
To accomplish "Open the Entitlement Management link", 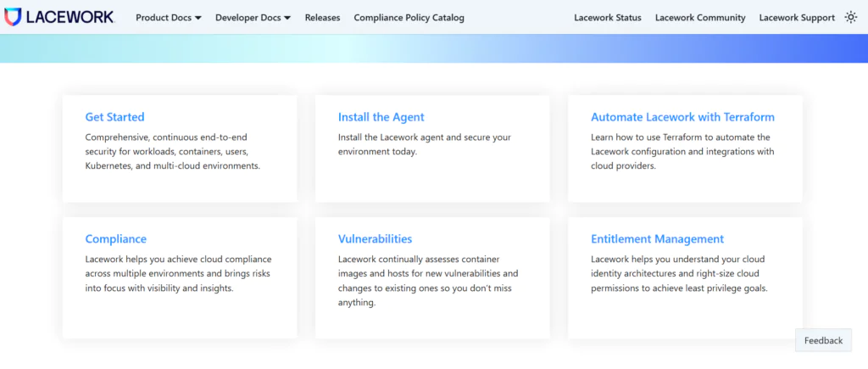I will (x=657, y=239).
